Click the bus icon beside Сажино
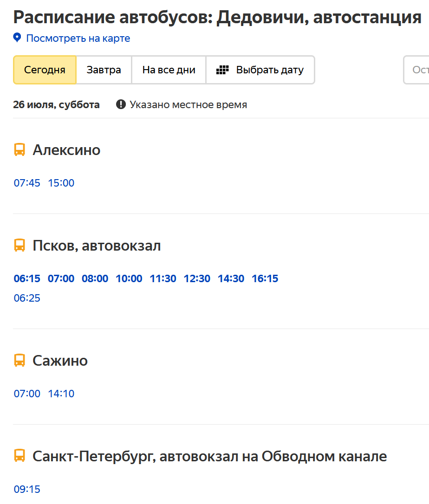The width and height of the screenshot is (429, 504). [19, 361]
